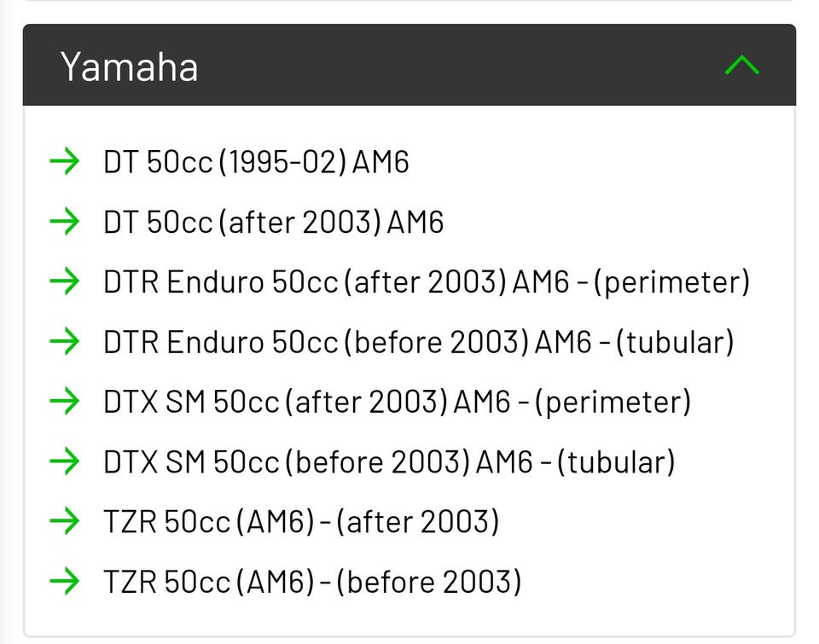Click the Yamaha accordion header title

[x=129, y=67]
